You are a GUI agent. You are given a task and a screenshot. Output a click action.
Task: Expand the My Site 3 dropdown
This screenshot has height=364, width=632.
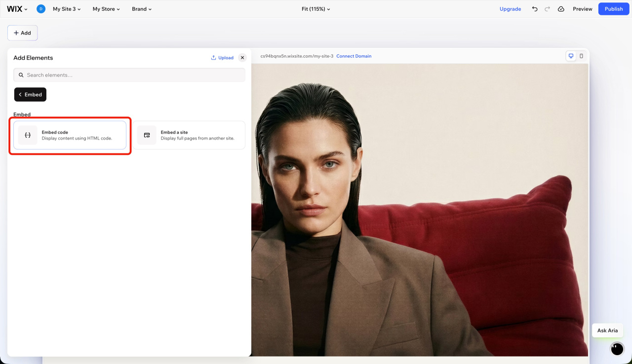pos(67,9)
